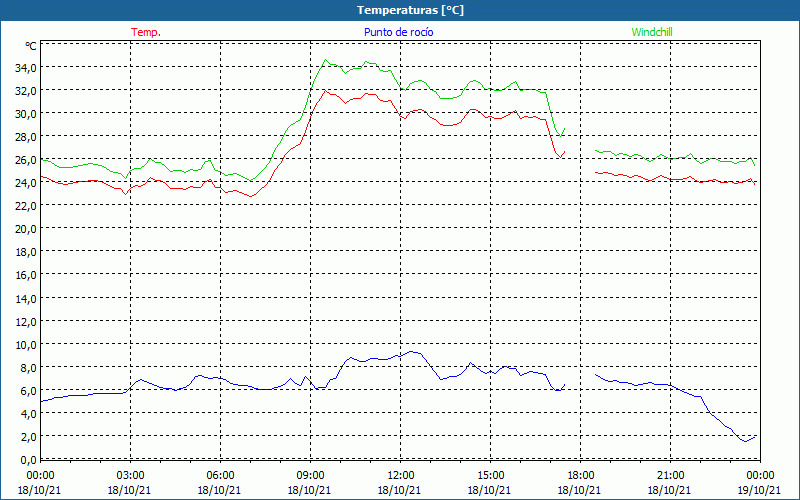Image resolution: width=800 pixels, height=500 pixels.
Task: Click the green Windchill peak near 09:30
Action: tap(326, 60)
